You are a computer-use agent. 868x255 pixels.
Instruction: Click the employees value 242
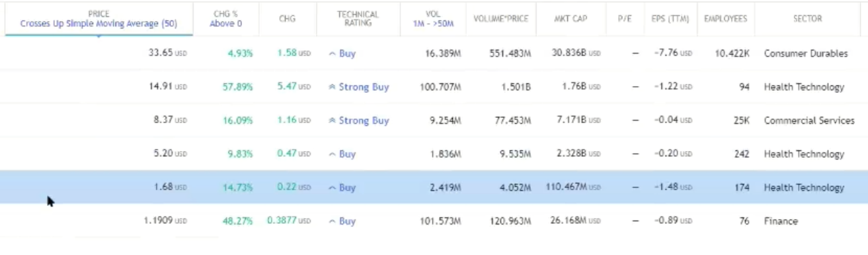pos(742,154)
